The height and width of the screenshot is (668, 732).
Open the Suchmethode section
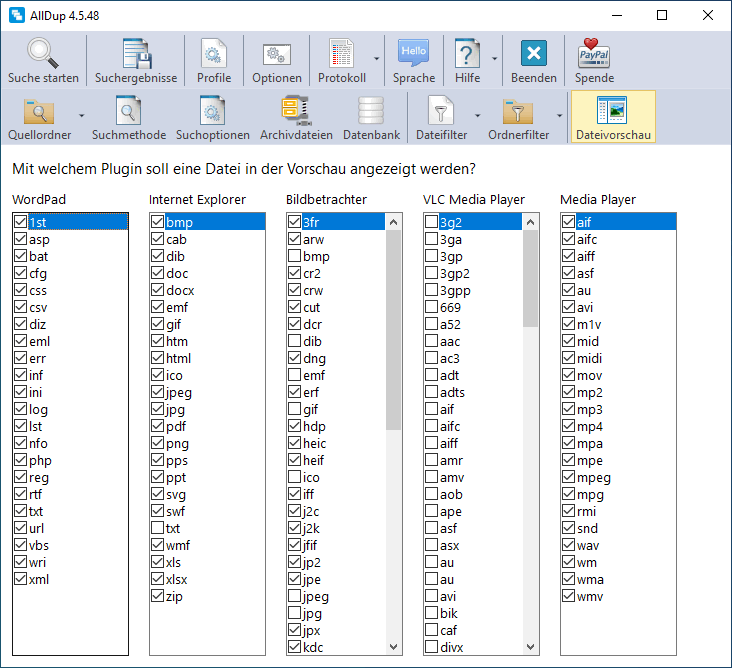pyautogui.click(x=128, y=111)
